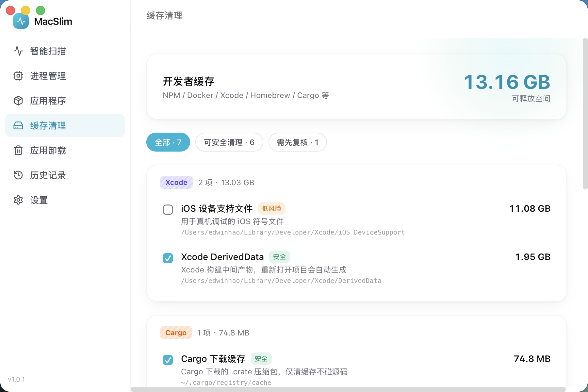This screenshot has height=392, width=588.
Task: Click the 设置 gear icon
Action: [18, 200]
